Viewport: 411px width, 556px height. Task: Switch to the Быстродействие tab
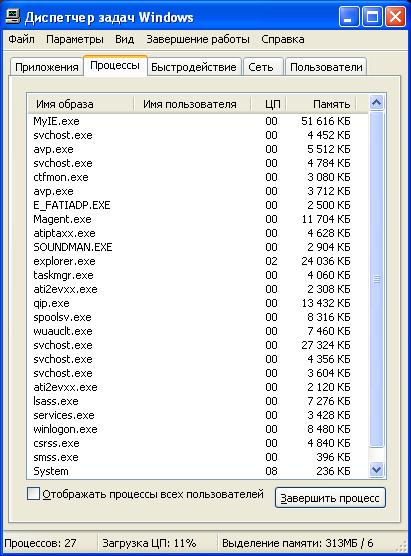tap(194, 67)
